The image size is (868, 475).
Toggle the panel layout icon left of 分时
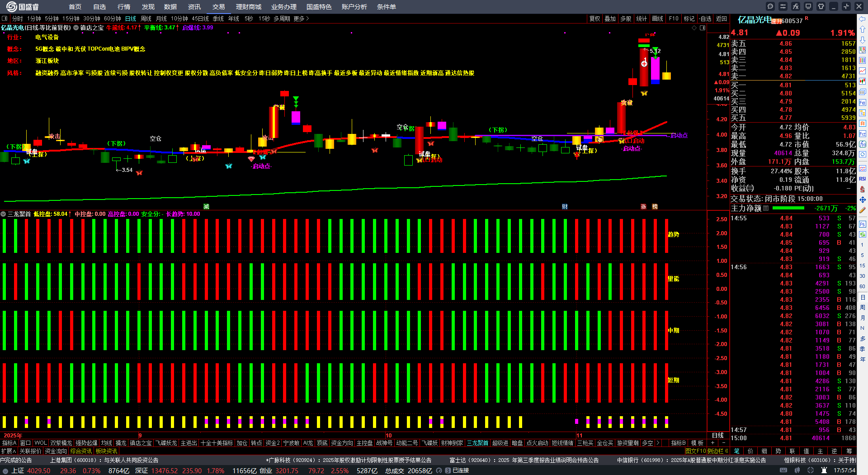(x=5, y=19)
